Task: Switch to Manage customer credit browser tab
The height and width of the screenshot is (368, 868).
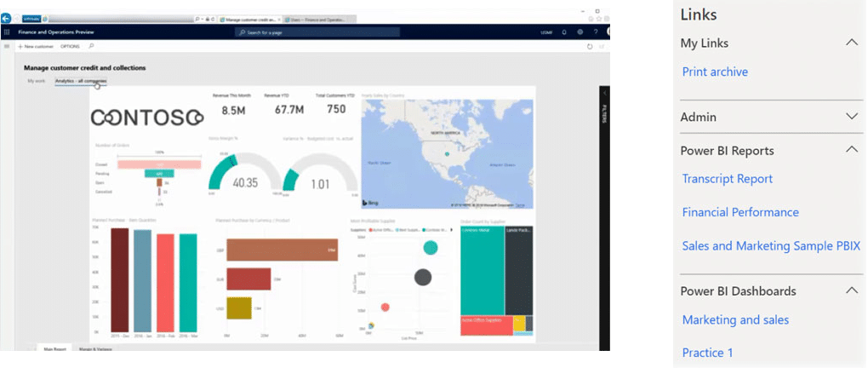Action: 249,20
